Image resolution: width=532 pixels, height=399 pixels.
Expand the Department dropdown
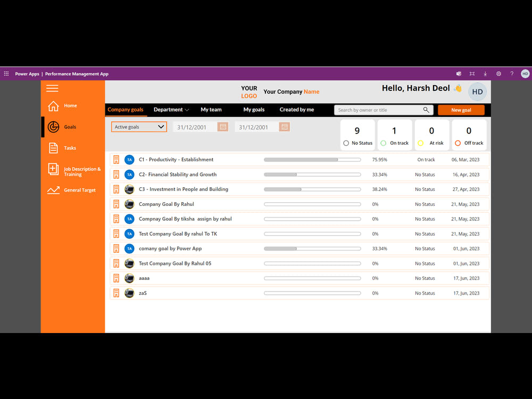point(171,110)
